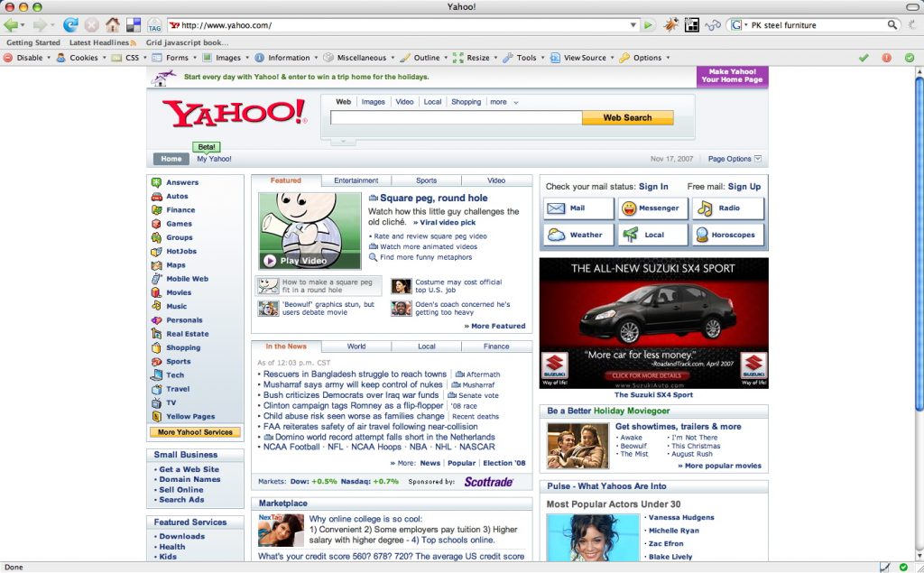Image resolution: width=924 pixels, height=573 pixels.
Task: Open Yahoo Mail button
Action: pos(578,208)
